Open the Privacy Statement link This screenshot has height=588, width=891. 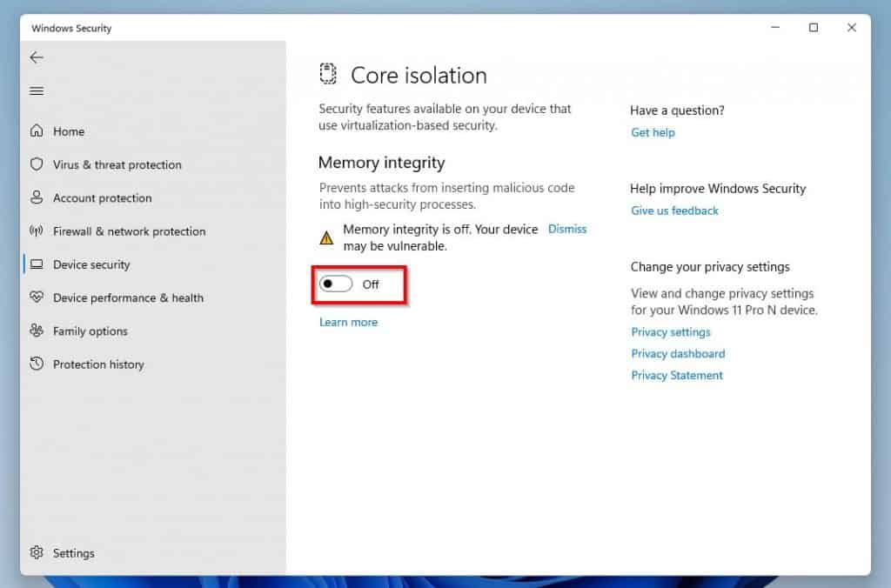click(677, 375)
